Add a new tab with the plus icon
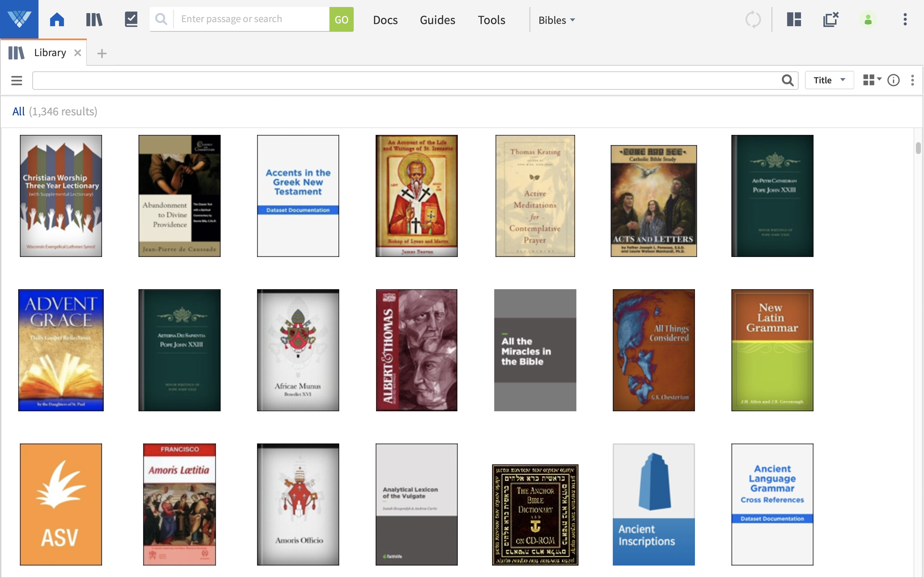 click(x=102, y=53)
